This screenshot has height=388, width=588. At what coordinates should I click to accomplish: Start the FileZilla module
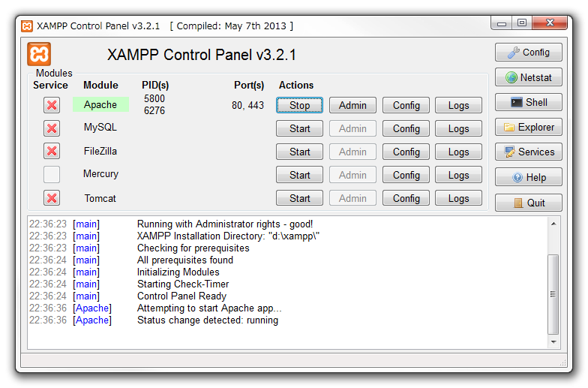click(x=299, y=152)
